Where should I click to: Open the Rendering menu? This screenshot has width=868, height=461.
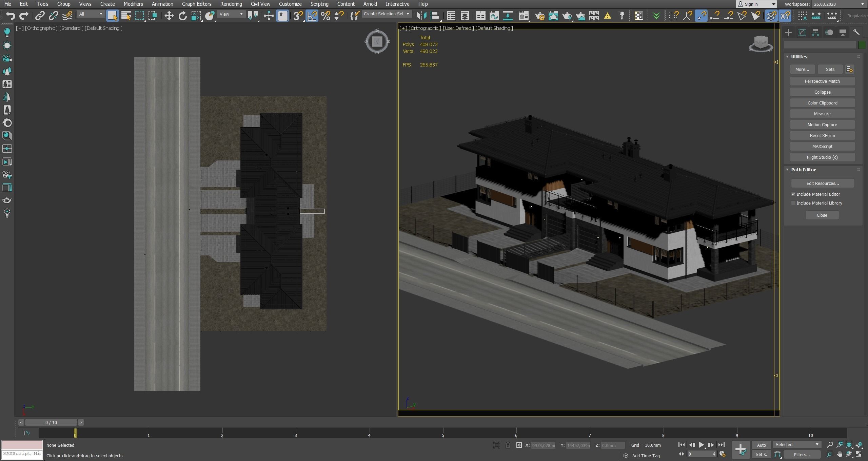[x=231, y=4]
